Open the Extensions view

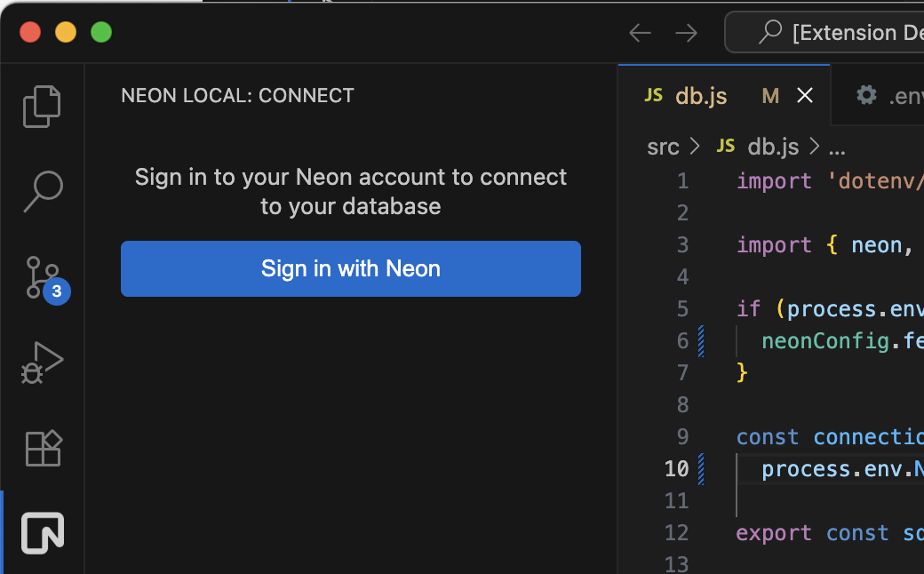click(x=43, y=448)
